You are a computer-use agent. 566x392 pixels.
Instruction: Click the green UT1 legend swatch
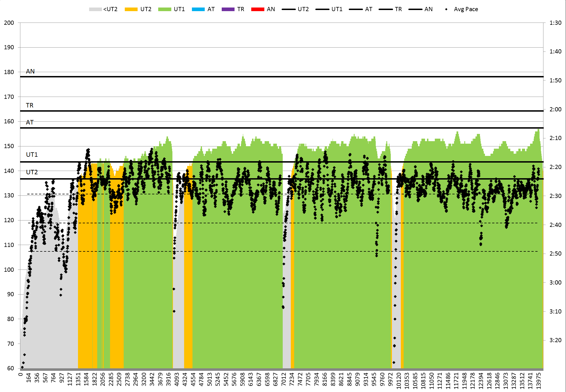[x=164, y=9]
